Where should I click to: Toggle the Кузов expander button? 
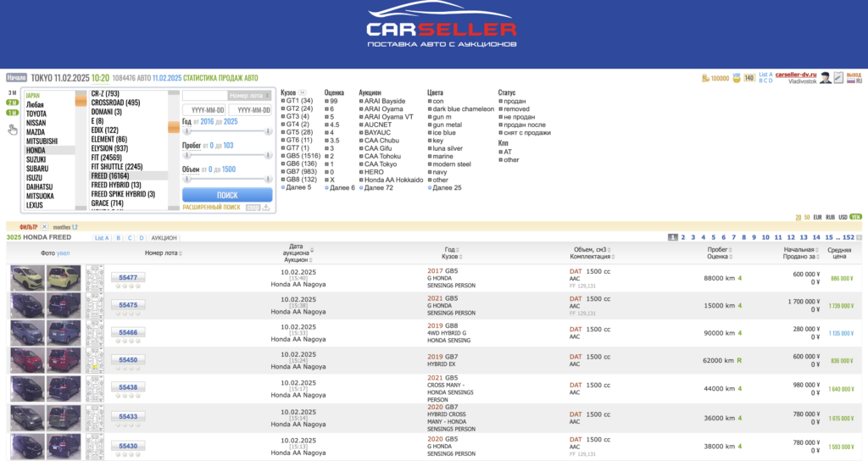tap(303, 92)
